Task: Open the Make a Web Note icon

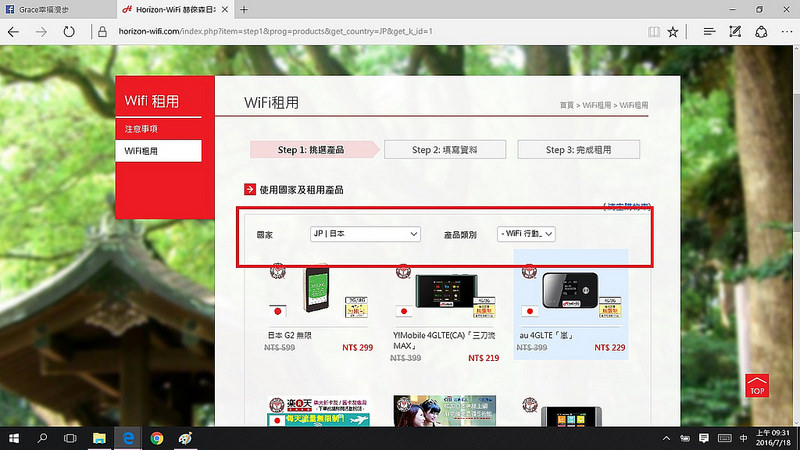Action: pyautogui.click(x=735, y=32)
